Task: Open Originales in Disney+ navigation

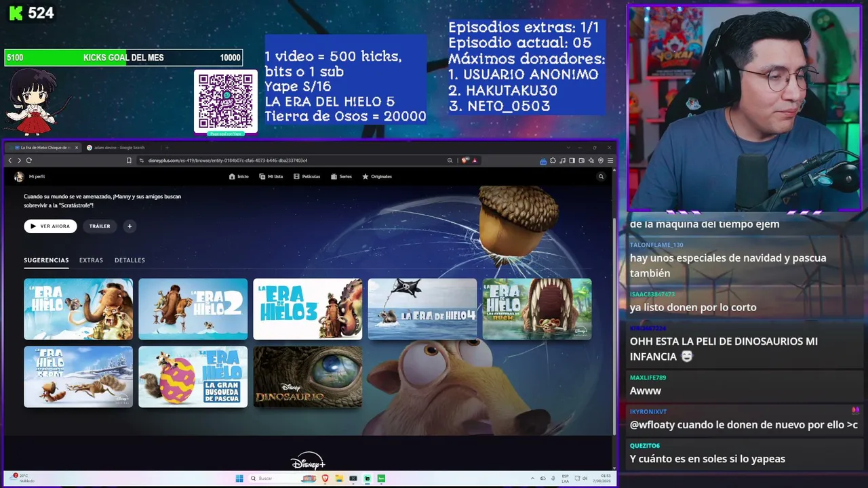Action: (x=377, y=177)
